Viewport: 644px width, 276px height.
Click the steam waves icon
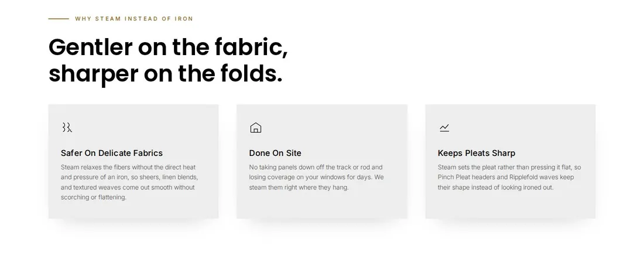(67, 128)
